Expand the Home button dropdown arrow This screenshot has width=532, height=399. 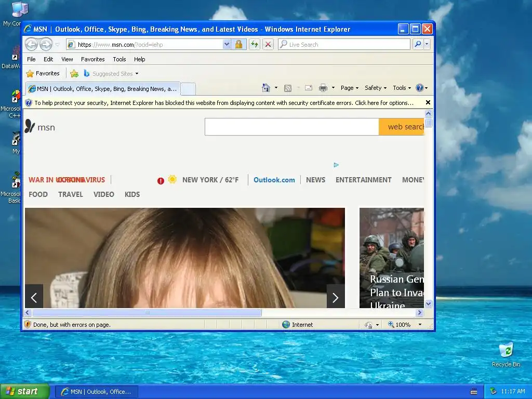pos(276,88)
